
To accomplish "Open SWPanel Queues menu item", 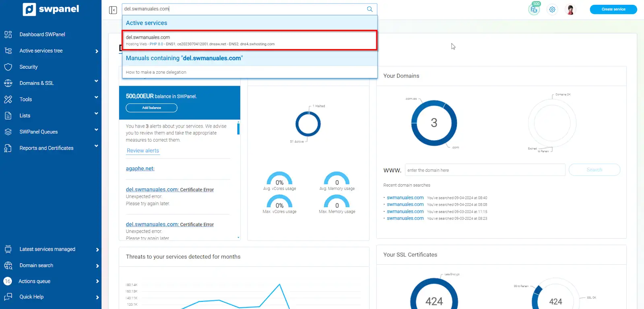I will point(39,132).
